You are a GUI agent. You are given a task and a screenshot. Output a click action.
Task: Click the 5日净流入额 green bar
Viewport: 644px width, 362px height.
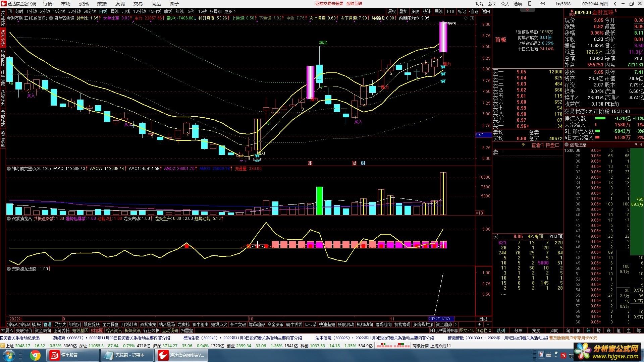[x=597, y=131]
